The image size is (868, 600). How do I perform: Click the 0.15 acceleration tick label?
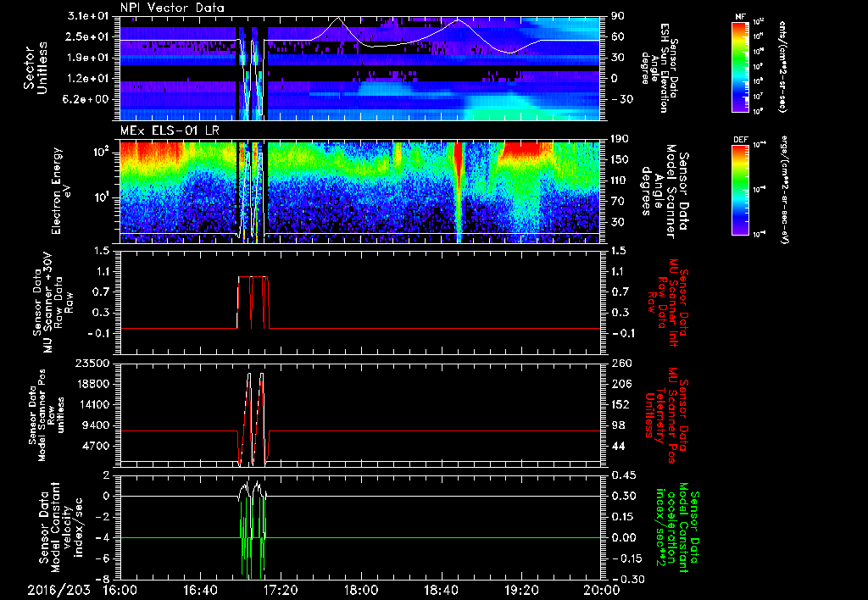tap(622, 517)
